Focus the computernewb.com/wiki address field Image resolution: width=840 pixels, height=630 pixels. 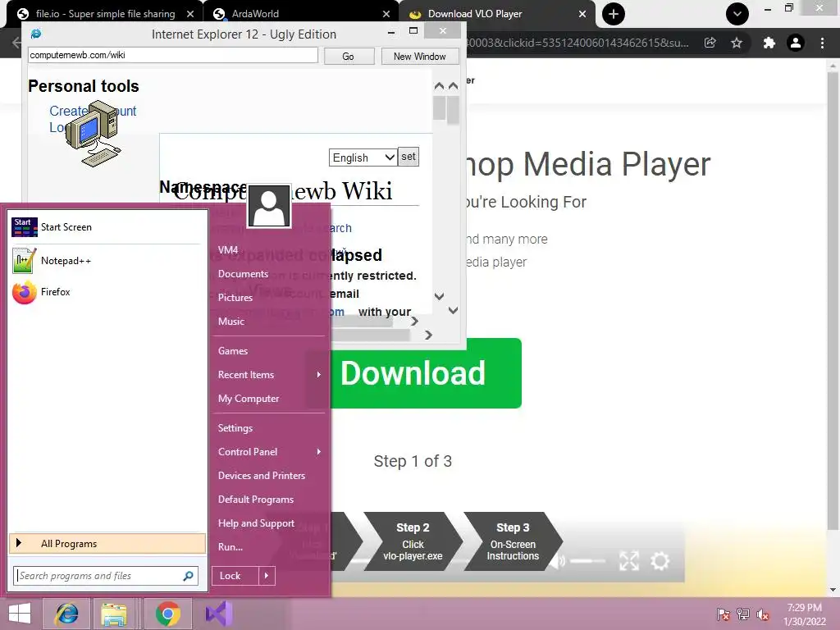[x=173, y=55]
